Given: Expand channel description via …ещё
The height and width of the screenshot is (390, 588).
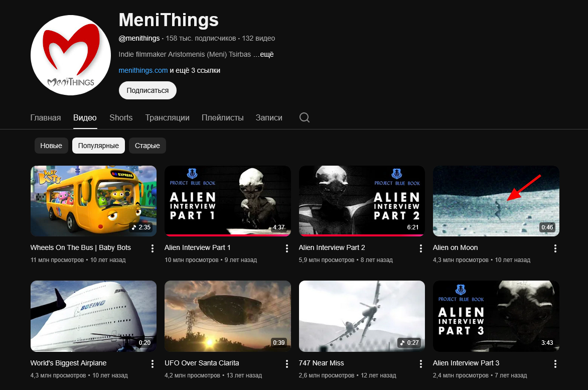Looking at the screenshot, I should 263,54.
